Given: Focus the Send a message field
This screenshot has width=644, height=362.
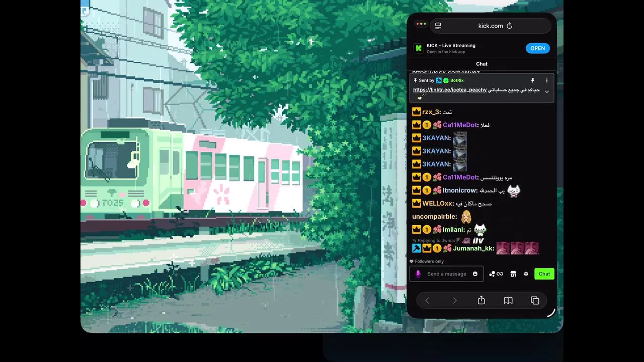Looking at the screenshot, I should click(x=446, y=274).
